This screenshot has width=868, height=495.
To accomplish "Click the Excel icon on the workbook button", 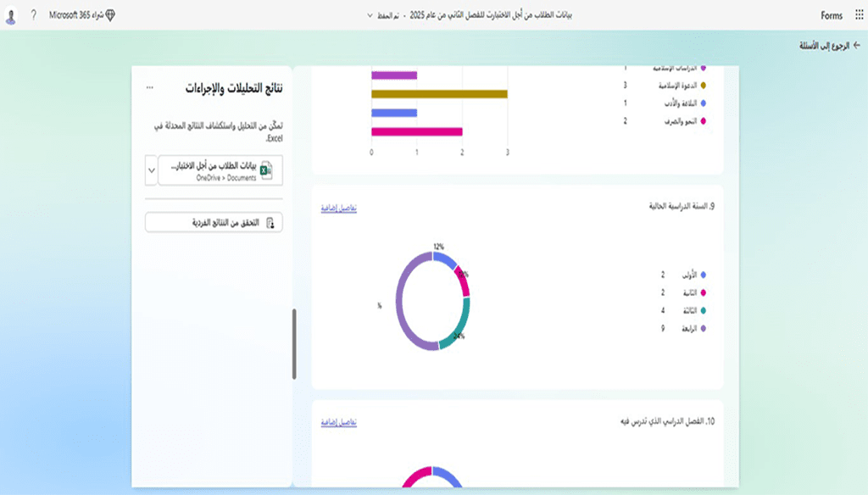I will (x=266, y=170).
